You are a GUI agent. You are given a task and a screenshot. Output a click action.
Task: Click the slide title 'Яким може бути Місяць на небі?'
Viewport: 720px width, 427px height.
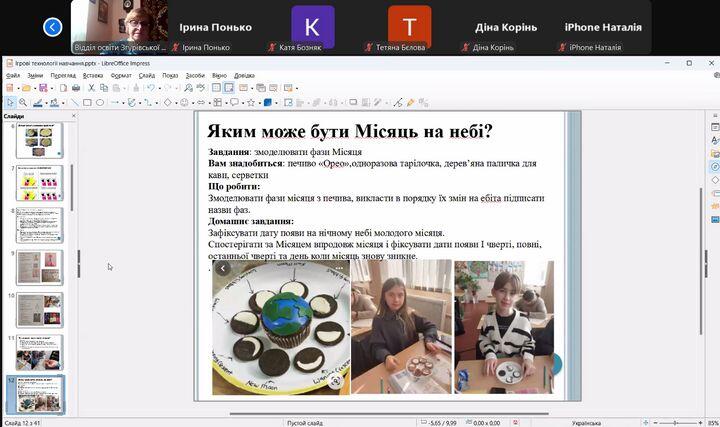pyautogui.click(x=350, y=131)
